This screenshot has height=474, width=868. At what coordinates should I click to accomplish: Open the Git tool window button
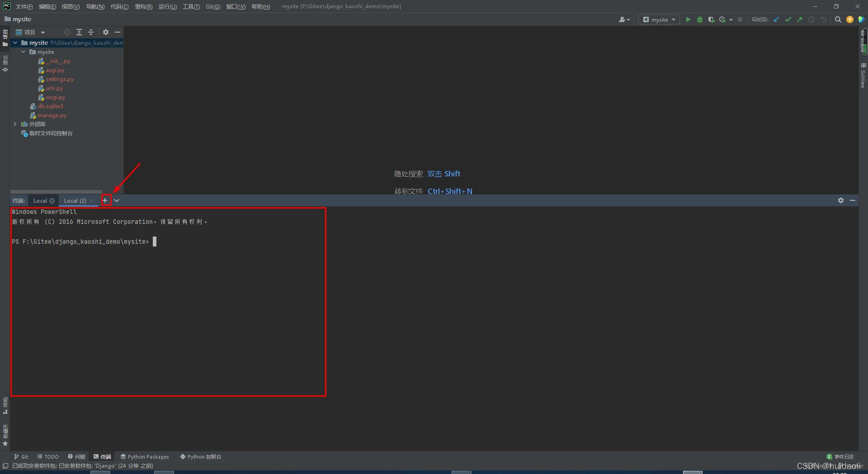[21, 457]
